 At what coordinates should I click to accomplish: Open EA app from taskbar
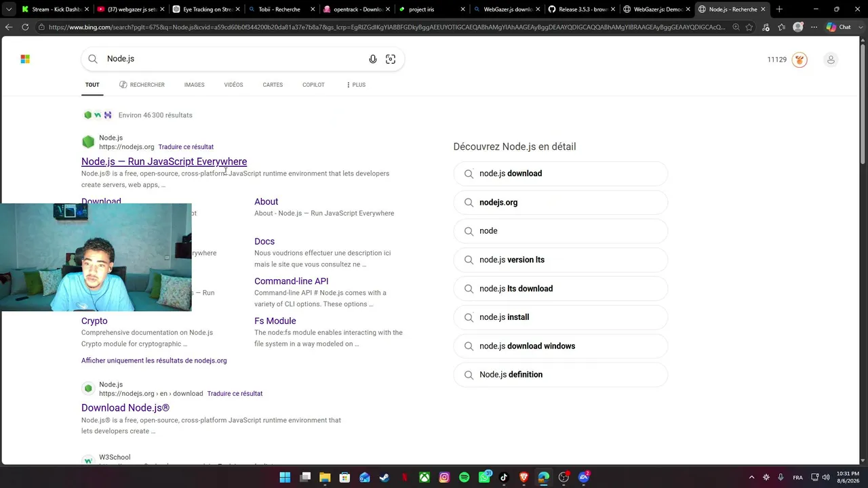click(x=584, y=477)
